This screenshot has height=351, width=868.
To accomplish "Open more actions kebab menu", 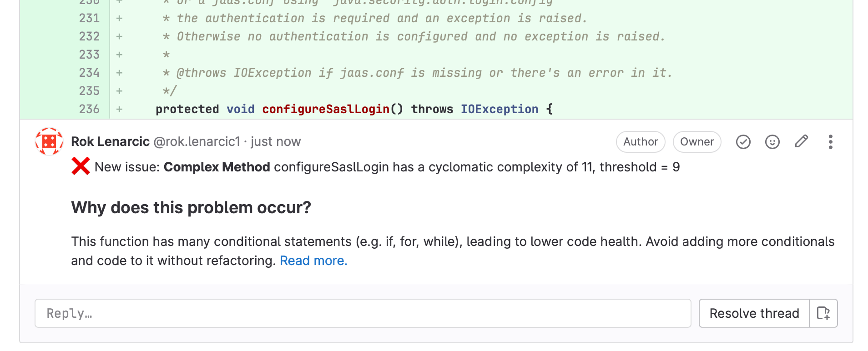I will 830,142.
